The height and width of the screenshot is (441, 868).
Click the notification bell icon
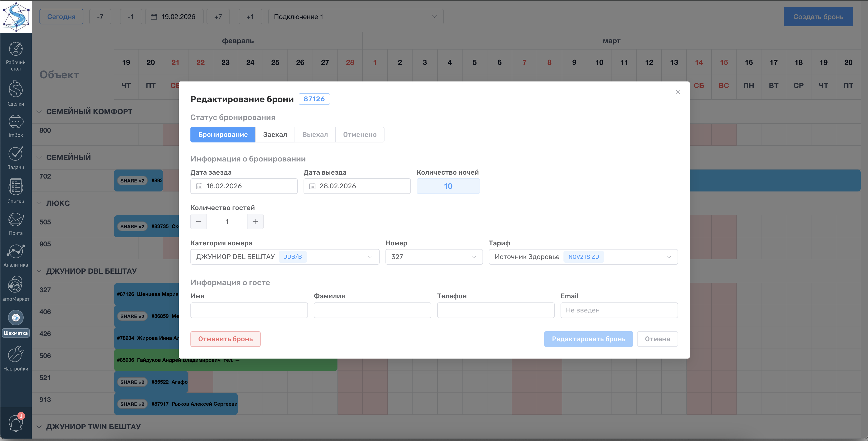(16, 423)
